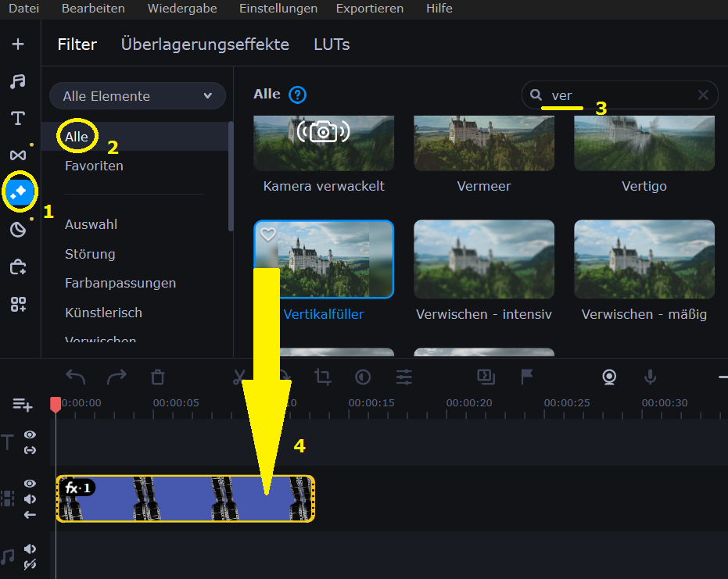This screenshot has height=579, width=728.
Task: Open the transition wizard icon
Action: tap(486, 377)
